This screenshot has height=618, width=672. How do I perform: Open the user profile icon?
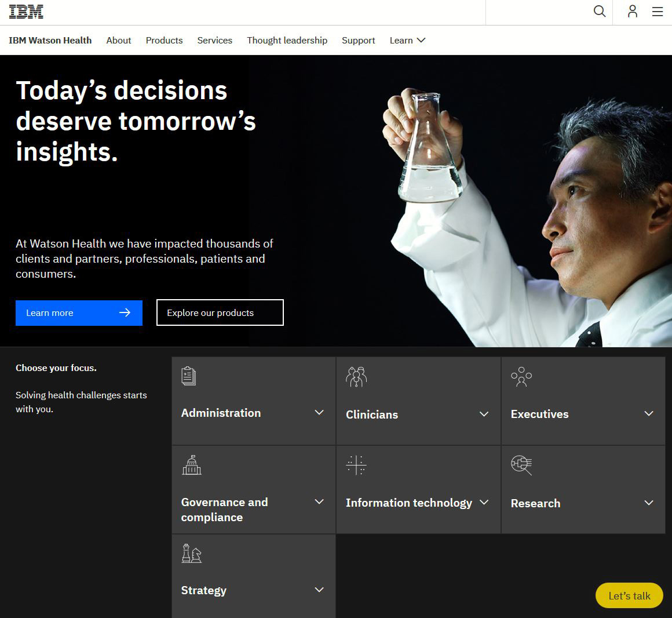(x=633, y=12)
